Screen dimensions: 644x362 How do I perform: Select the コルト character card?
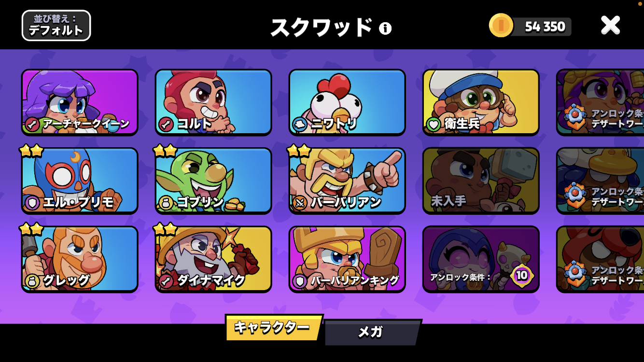click(213, 102)
